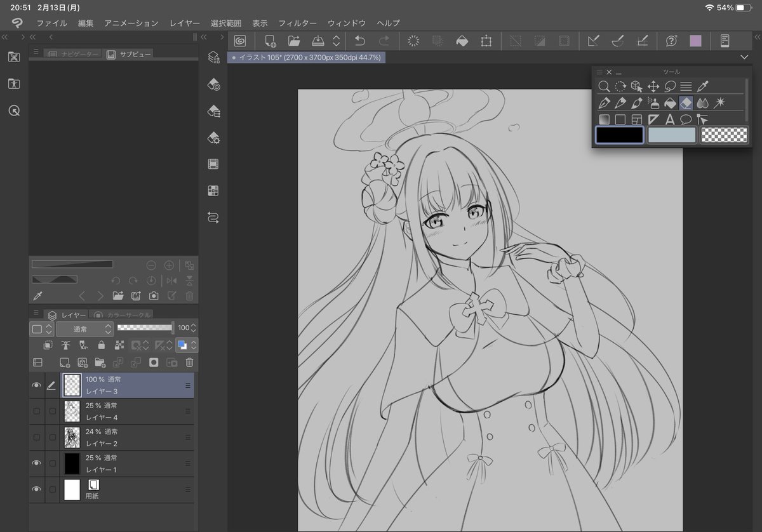Open the canvas list chevron at top right
Viewport: 762px width, 532px height.
(x=744, y=57)
